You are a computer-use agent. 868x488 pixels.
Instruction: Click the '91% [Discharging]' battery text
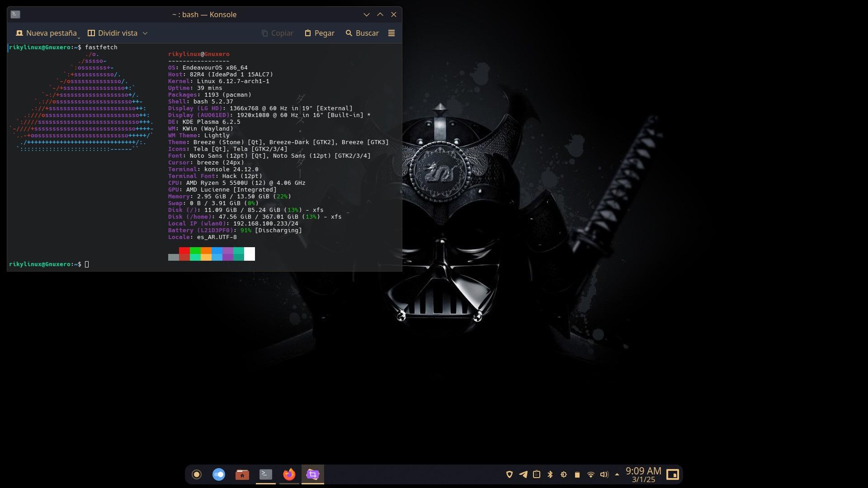coord(271,230)
